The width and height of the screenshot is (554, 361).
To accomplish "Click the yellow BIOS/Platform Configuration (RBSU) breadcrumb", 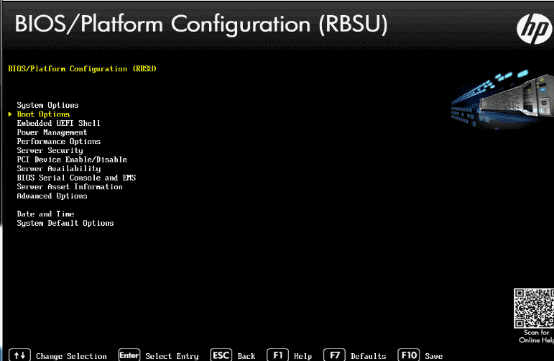I will tap(82, 69).
